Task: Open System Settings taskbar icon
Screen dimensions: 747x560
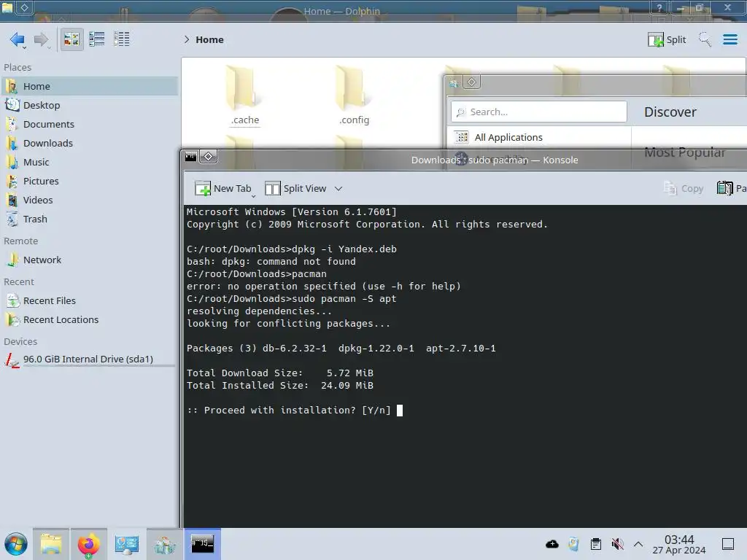Action: pos(127,544)
